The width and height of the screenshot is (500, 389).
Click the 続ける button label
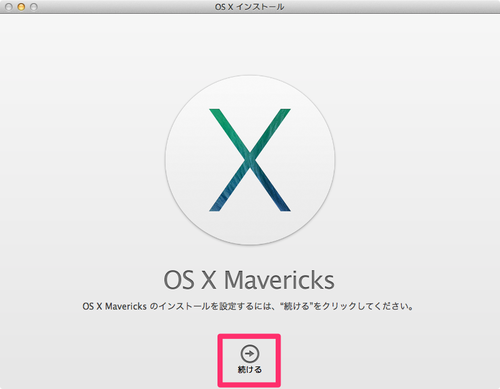(250, 369)
